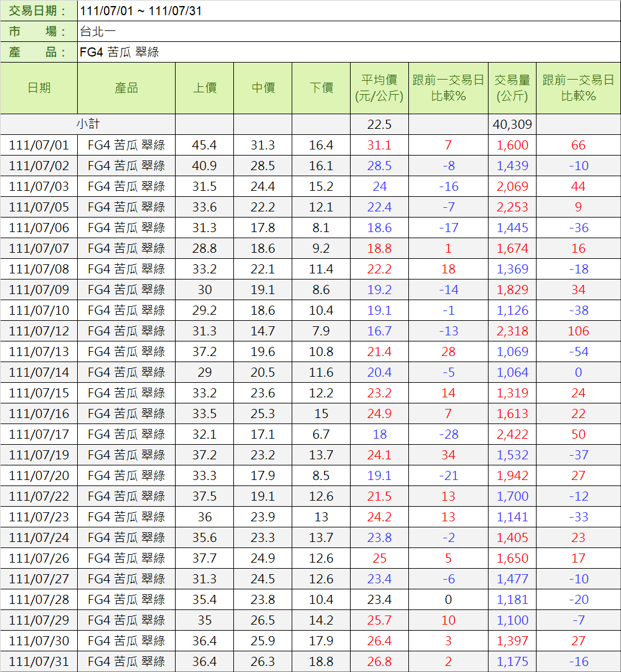Select the date cell 111/07/01

39,145
